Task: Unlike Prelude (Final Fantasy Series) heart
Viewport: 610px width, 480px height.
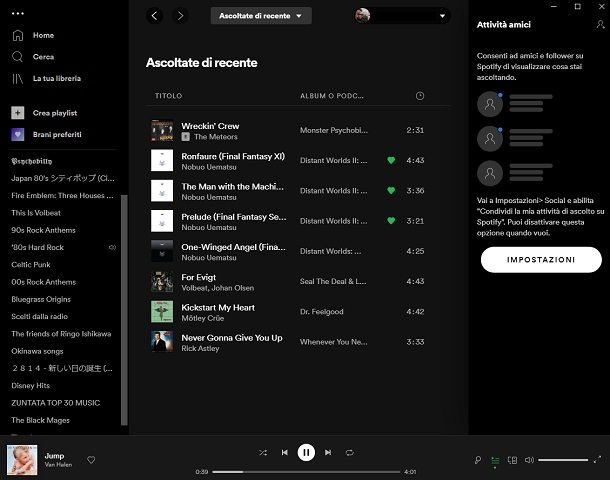Action: pyautogui.click(x=391, y=221)
